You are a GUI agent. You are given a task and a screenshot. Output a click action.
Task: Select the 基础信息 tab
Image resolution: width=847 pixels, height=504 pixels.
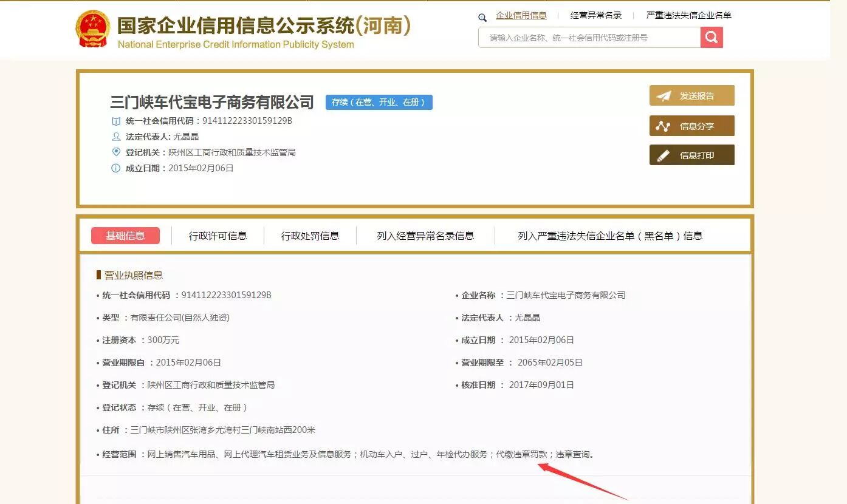tap(126, 236)
